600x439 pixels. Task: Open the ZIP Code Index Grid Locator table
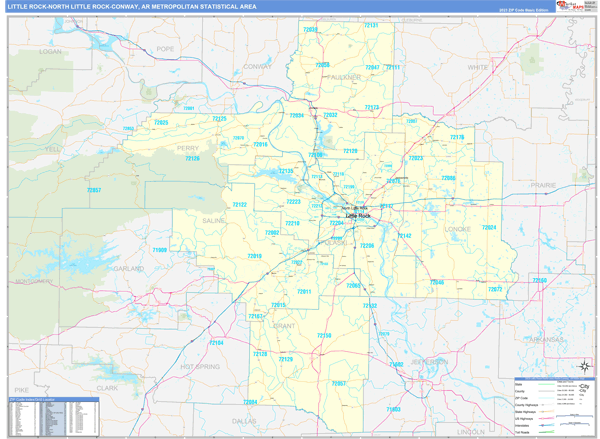pyautogui.click(x=54, y=417)
